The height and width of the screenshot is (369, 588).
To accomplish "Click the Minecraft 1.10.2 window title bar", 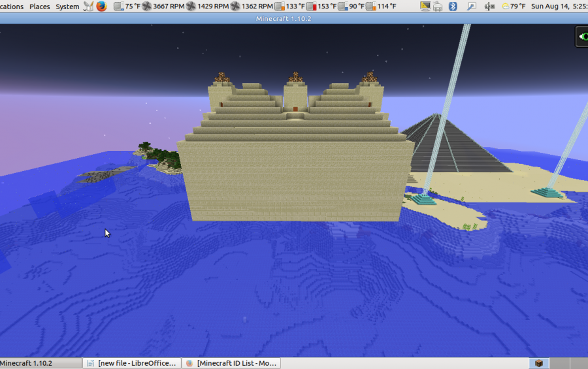I will (x=294, y=18).
